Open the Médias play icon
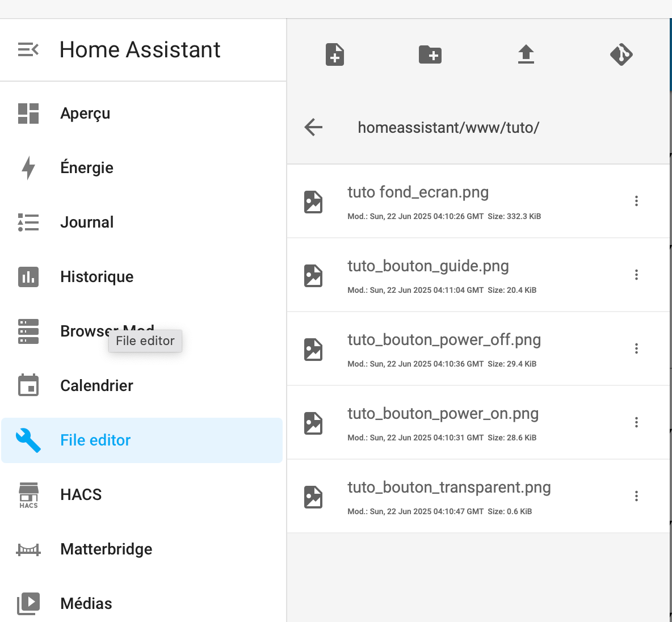 pos(28,604)
